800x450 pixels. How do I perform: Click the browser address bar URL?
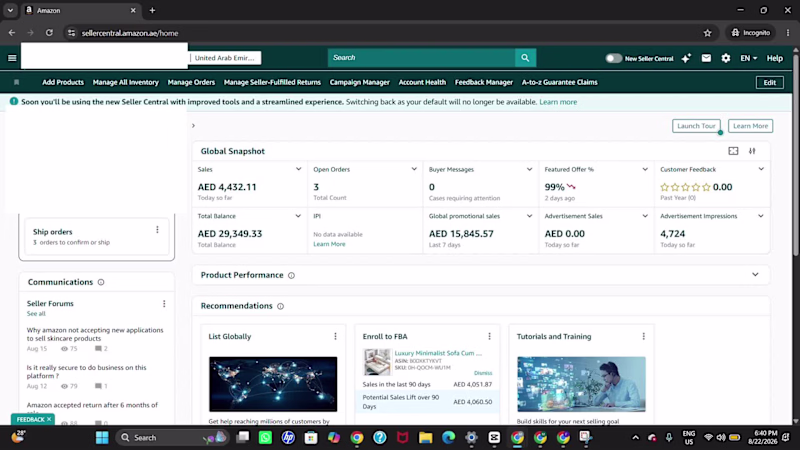click(x=130, y=33)
